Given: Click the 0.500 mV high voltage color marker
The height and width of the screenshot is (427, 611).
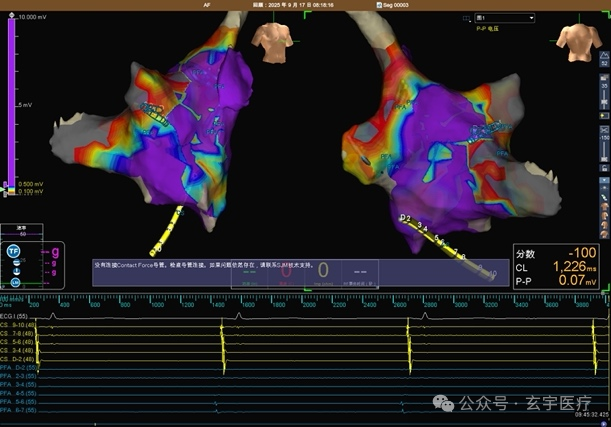Looking at the screenshot, I should [5, 184].
